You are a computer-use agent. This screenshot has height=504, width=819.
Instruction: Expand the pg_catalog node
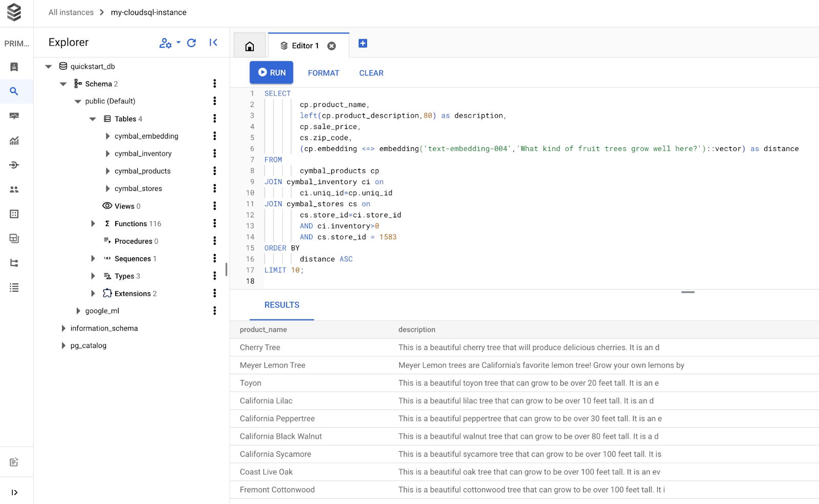tap(63, 346)
